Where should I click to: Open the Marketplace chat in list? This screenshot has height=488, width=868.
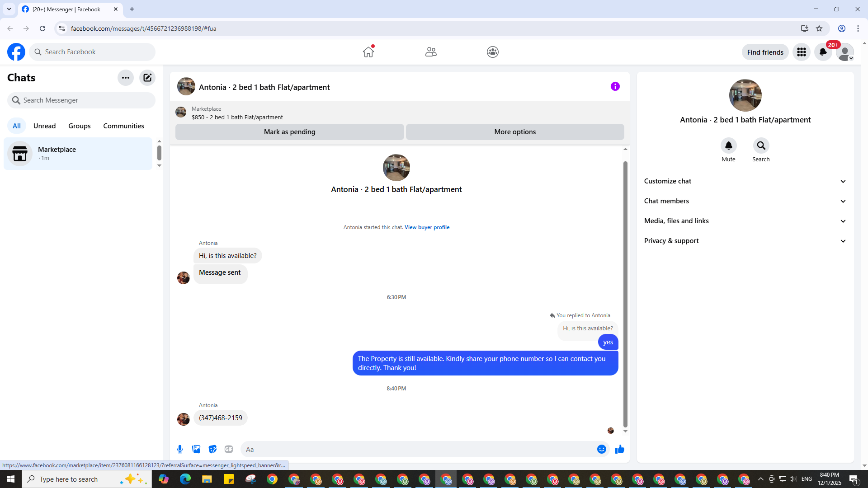click(78, 154)
